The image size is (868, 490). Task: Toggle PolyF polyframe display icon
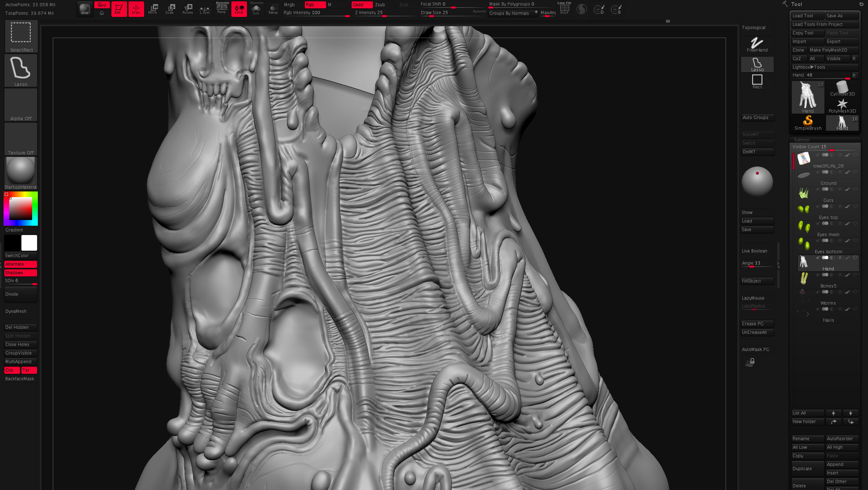(x=564, y=9)
